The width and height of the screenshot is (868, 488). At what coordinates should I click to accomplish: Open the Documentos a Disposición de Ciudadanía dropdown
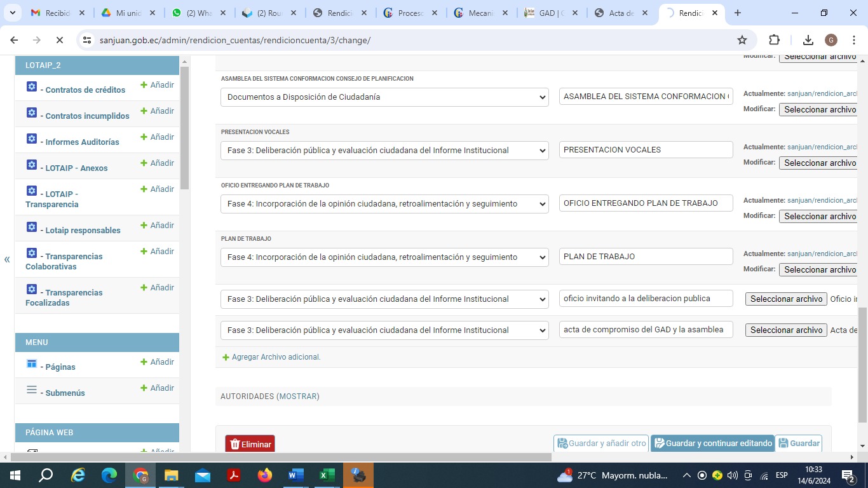click(x=384, y=97)
